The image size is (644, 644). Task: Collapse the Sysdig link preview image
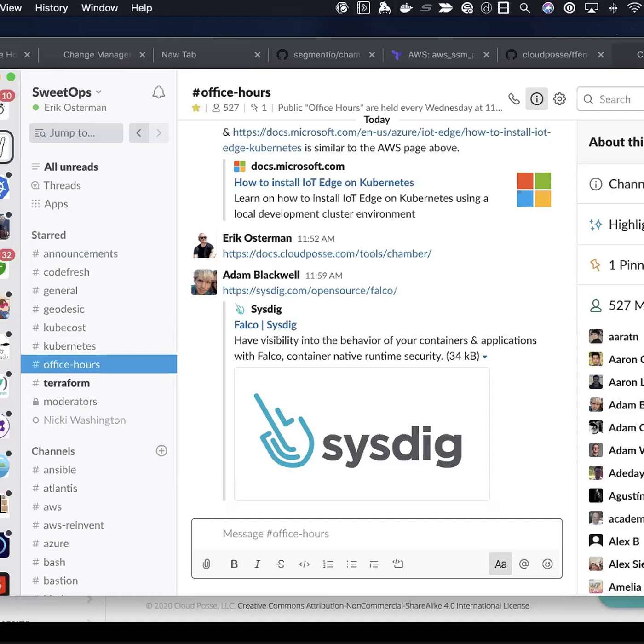tap(485, 356)
